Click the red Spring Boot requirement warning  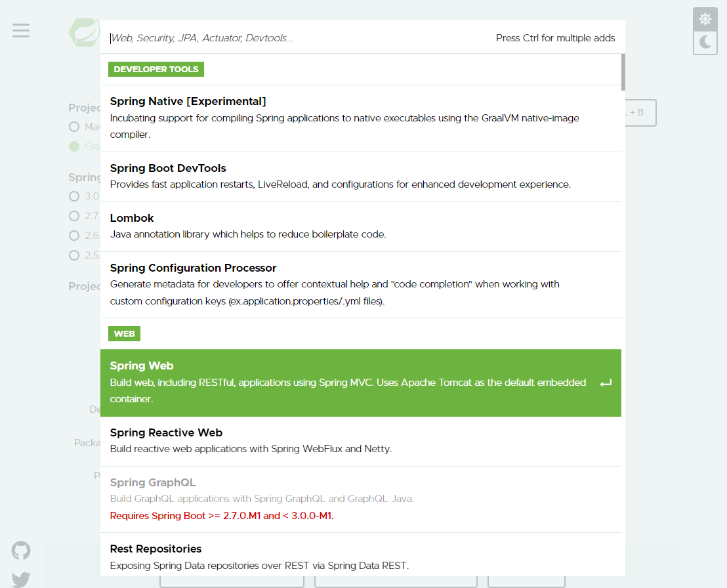point(222,516)
